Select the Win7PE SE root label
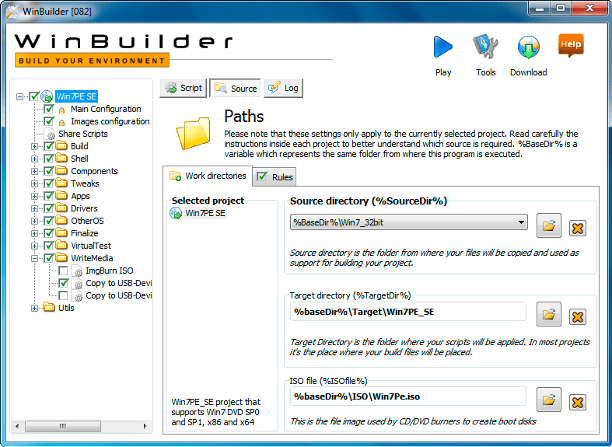Viewport: 612px width, 447px height. click(76, 96)
